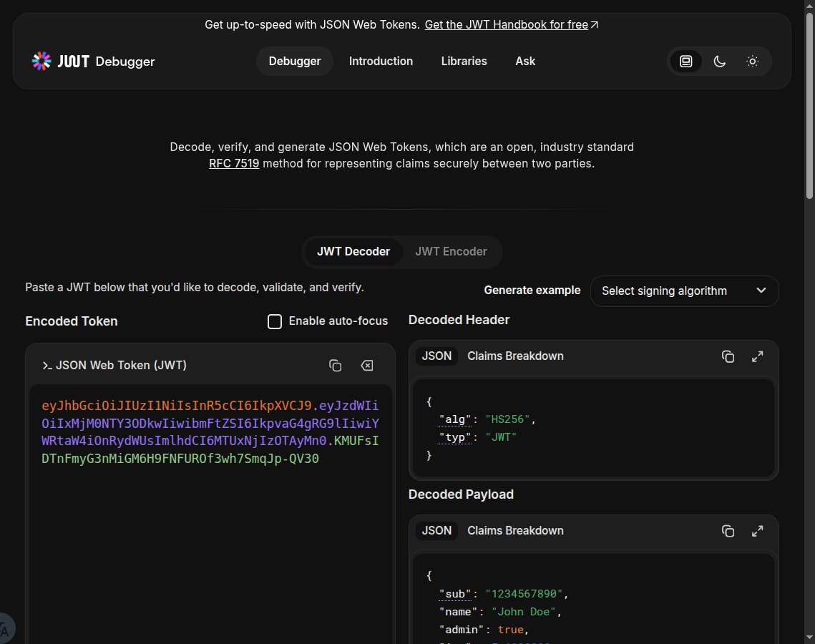
Task: Open the payload Claims Breakdown view
Action: click(x=515, y=531)
